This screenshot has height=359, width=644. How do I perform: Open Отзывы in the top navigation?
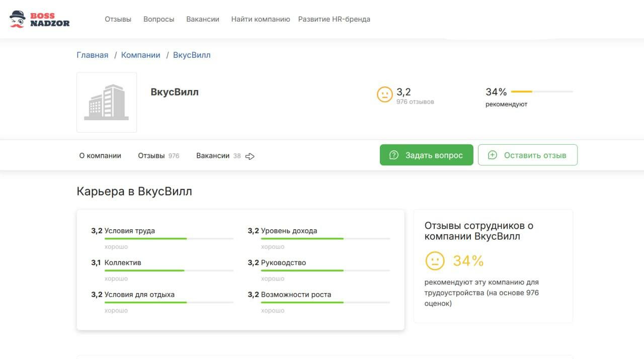[118, 19]
